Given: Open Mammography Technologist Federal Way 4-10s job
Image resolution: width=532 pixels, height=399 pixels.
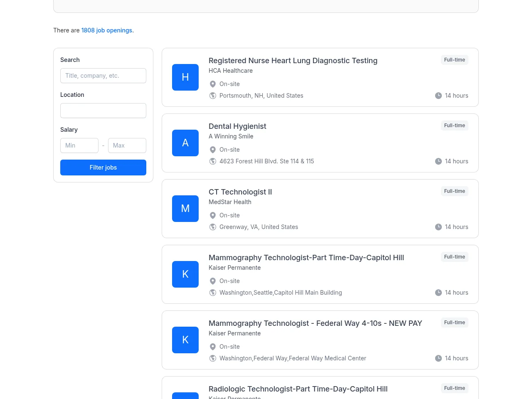Looking at the screenshot, I should [x=315, y=323].
